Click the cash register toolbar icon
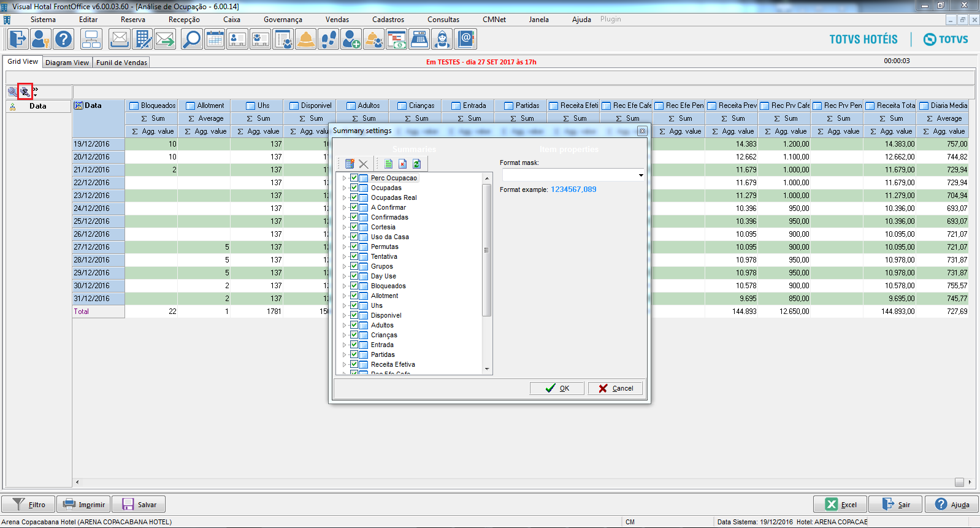 coord(419,39)
